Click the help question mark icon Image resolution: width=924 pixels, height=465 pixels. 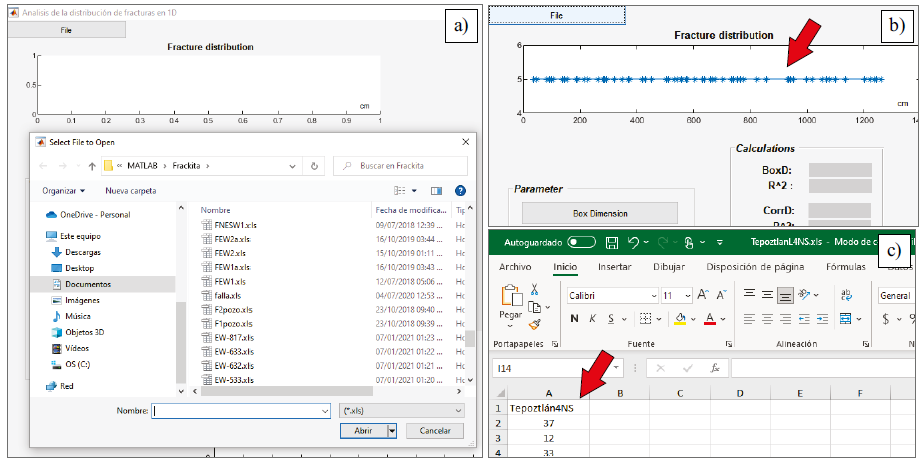tap(460, 190)
